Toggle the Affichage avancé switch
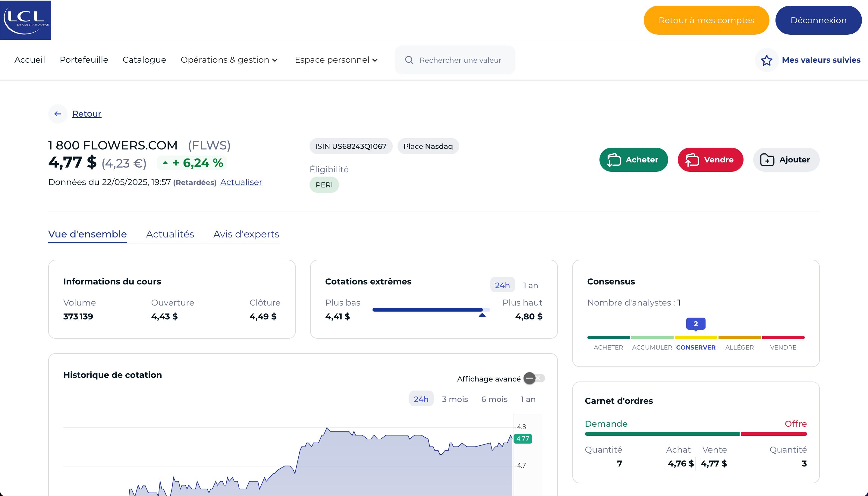The image size is (868, 496). 534,378
